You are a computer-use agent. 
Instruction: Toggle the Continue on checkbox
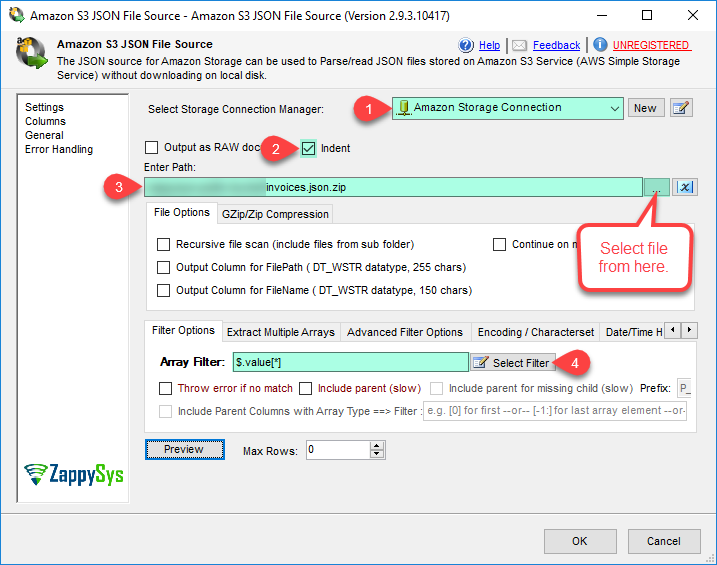tap(499, 245)
